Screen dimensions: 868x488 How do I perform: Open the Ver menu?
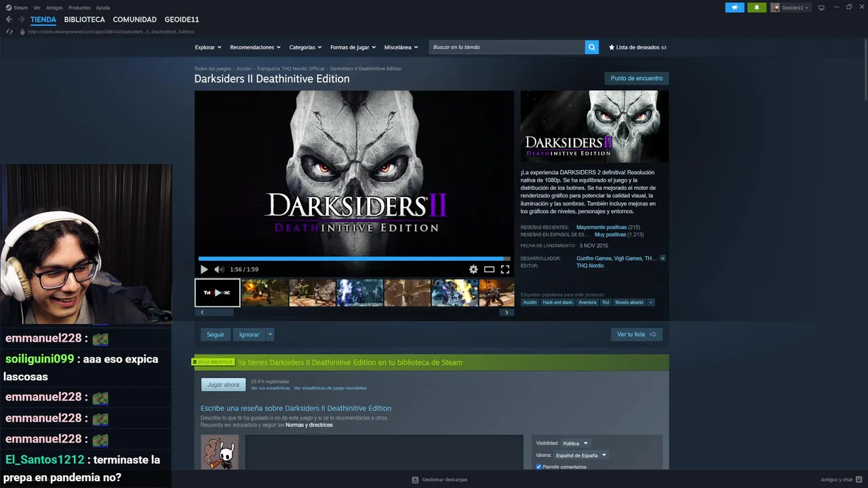coord(37,7)
